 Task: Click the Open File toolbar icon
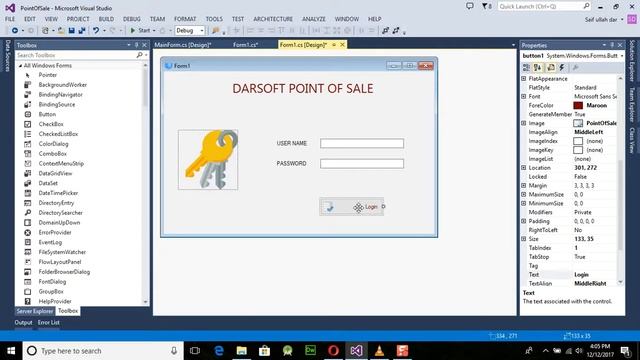[61, 31]
